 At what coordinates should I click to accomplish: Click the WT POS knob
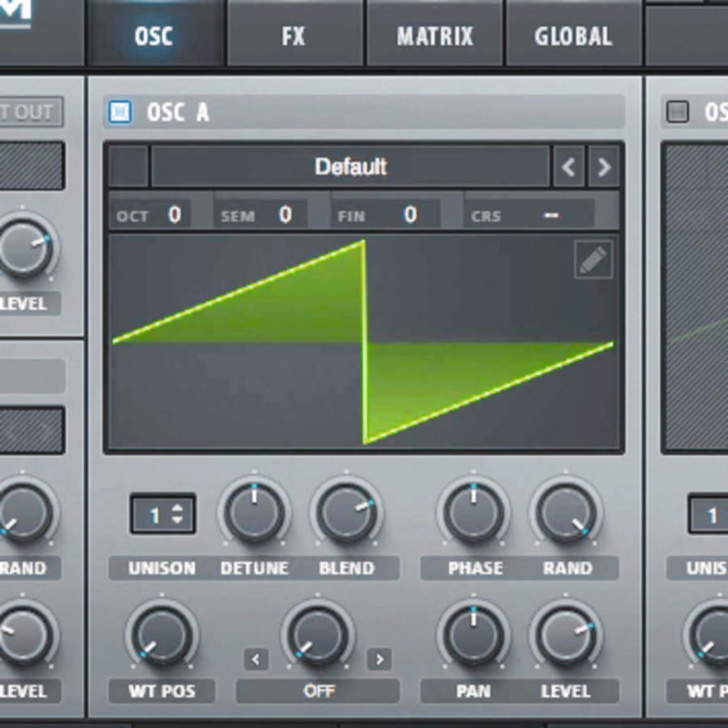coord(162,636)
